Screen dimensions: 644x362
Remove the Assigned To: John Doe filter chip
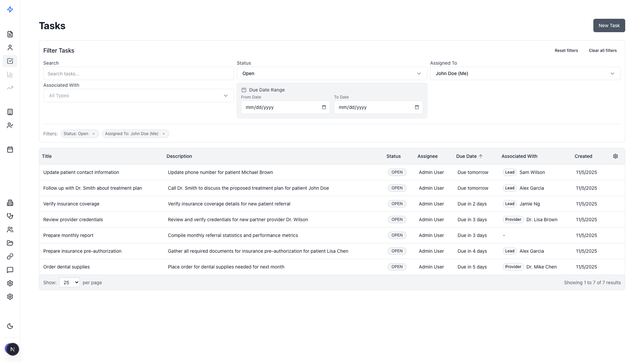click(163, 133)
